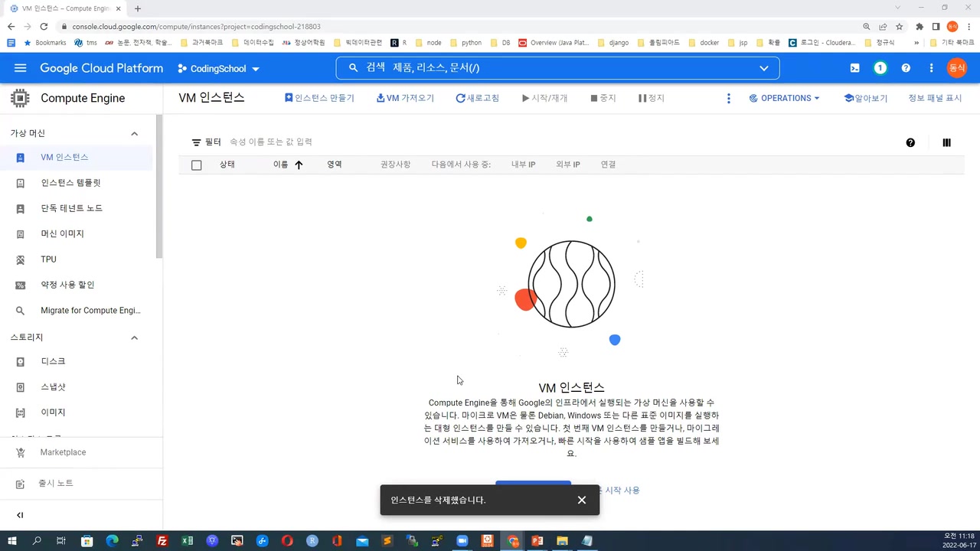Check the select-all instances checkbox

pyautogui.click(x=196, y=165)
